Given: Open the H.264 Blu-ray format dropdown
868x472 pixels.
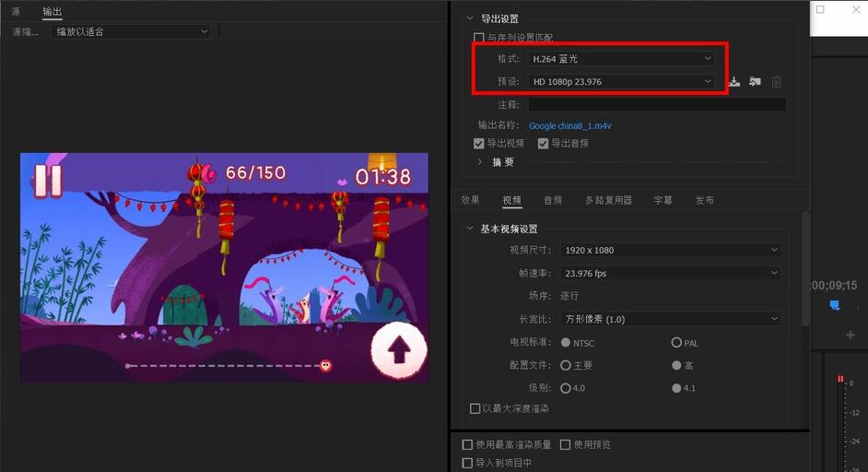Looking at the screenshot, I should [x=621, y=59].
